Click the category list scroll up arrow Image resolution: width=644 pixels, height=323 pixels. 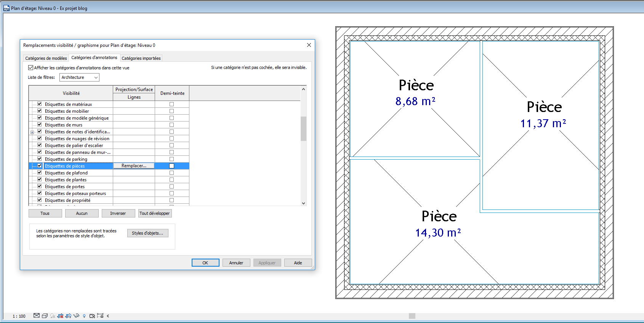[303, 89]
